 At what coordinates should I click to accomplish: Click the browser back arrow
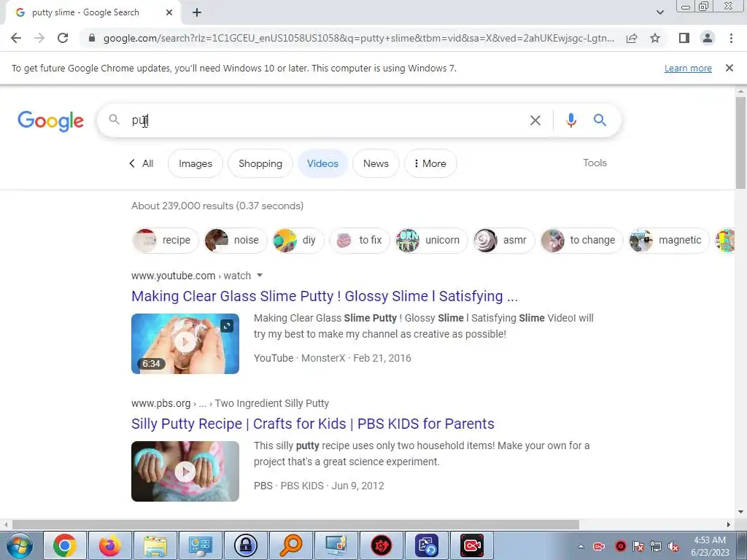(16, 38)
